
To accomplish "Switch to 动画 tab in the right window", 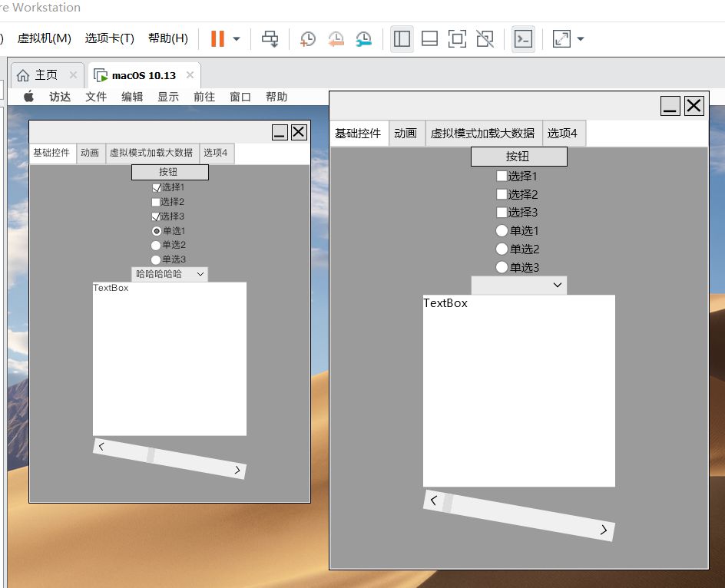I will [x=406, y=134].
